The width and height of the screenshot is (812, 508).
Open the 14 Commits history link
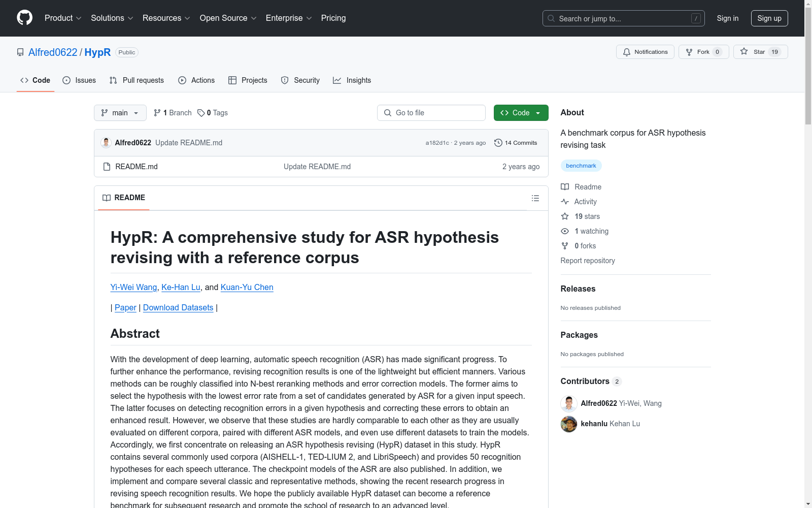click(x=516, y=143)
